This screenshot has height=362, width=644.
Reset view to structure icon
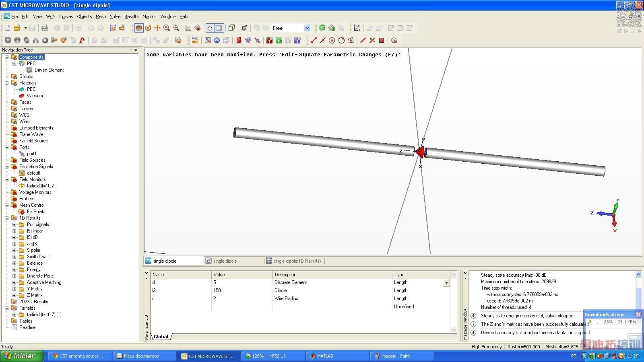pos(188,28)
